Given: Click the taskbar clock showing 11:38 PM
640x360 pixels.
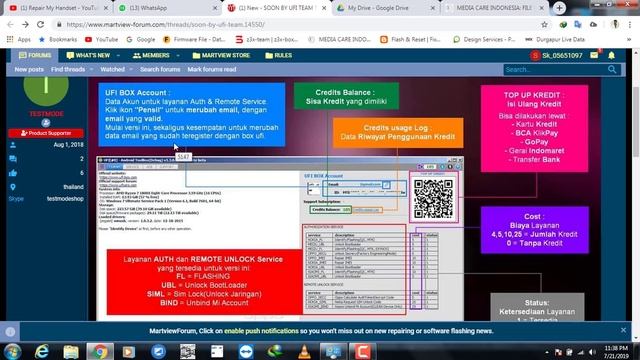Looking at the screenshot, I should tap(616, 352).
